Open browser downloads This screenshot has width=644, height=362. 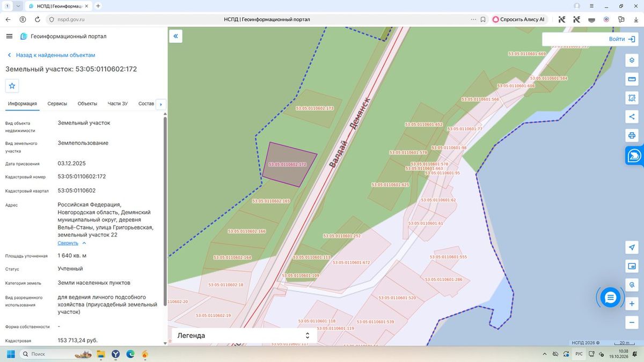(636, 19)
